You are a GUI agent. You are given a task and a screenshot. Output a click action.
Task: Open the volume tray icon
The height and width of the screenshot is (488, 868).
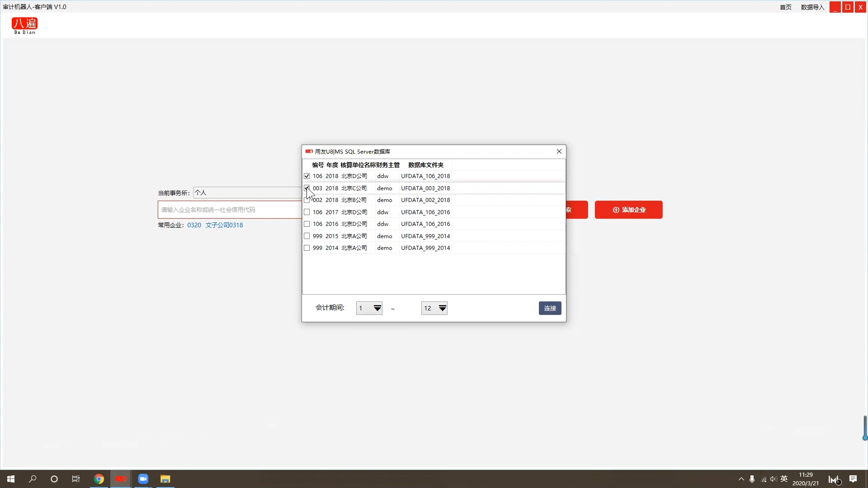[774, 479]
